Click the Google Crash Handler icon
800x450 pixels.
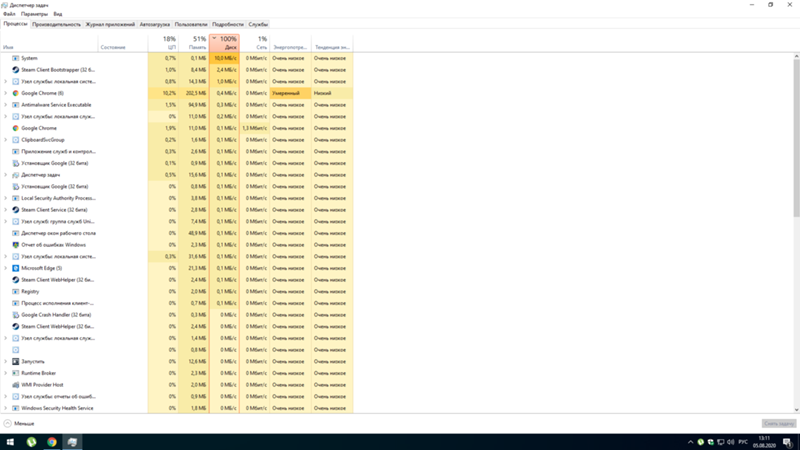point(16,315)
